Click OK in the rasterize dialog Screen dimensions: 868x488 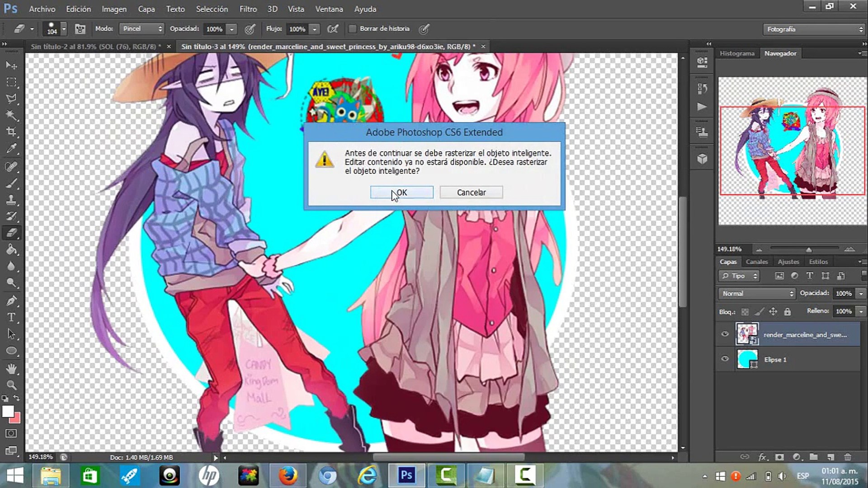pos(401,192)
